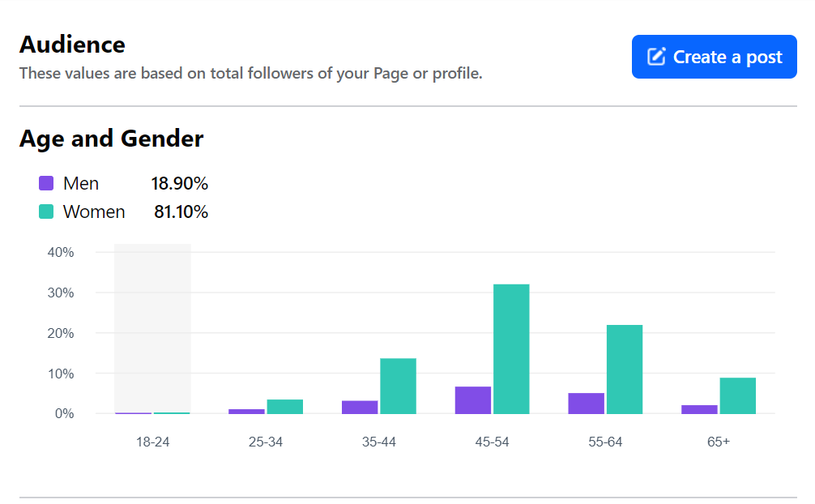Screen dimensions: 815x504
Task: Click the Men bar for ages 45-54
Action: point(473,400)
